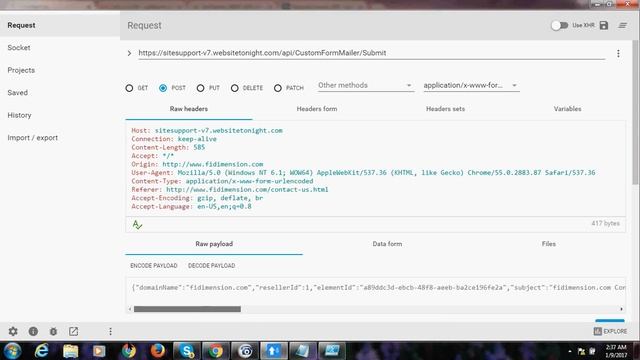Show hidden system tray icons
The image size is (640, 360).
tap(570, 351)
